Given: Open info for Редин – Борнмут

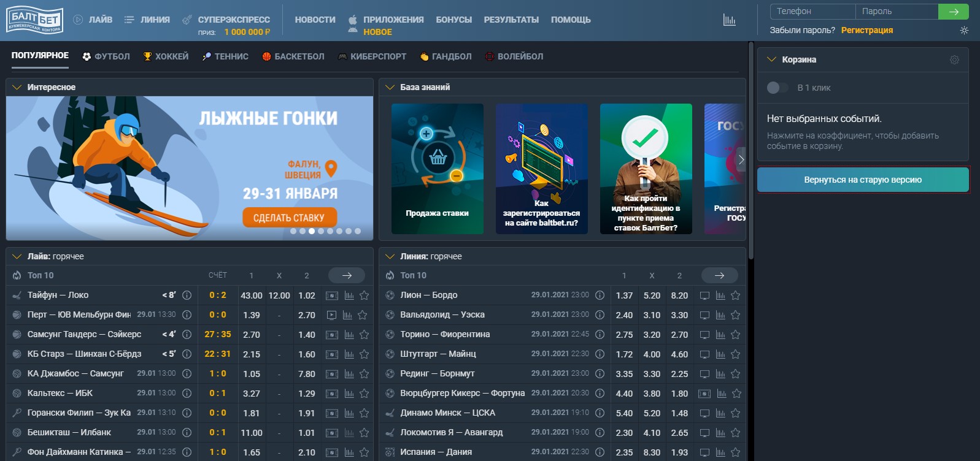Looking at the screenshot, I should click(x=600, y=374).
